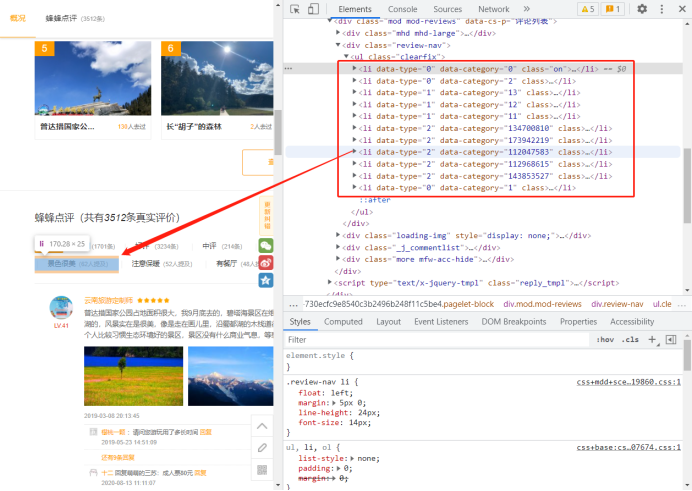Close the DevTools panel

point(682,9)
